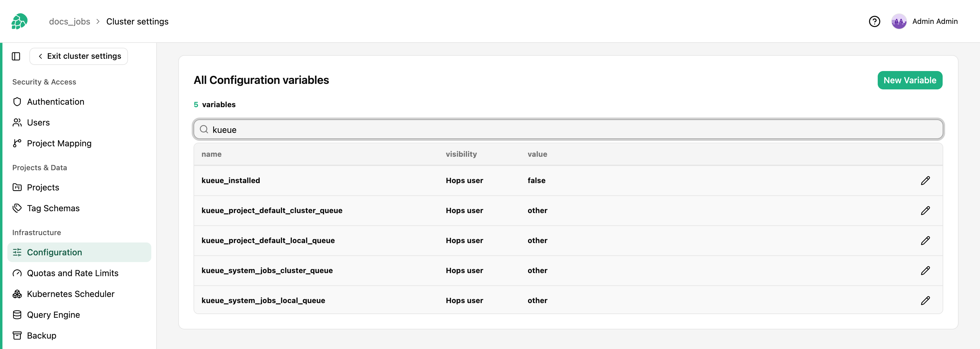The image size is (980, 349).
Task: Click the value column header
Action: [537, 154]
